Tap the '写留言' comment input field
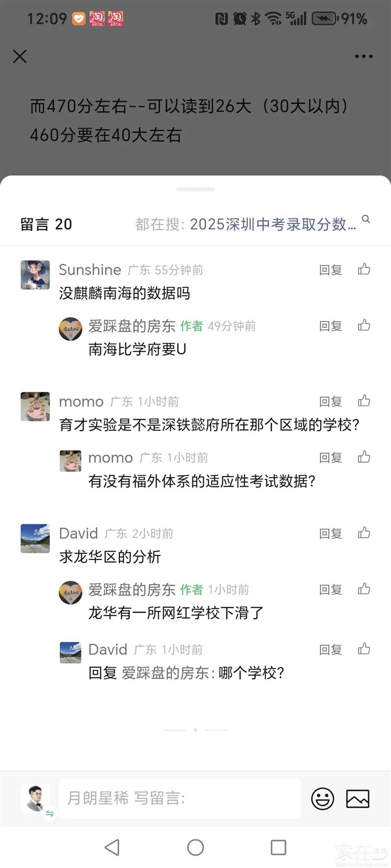The image size is (391, 868). [180, 799]
